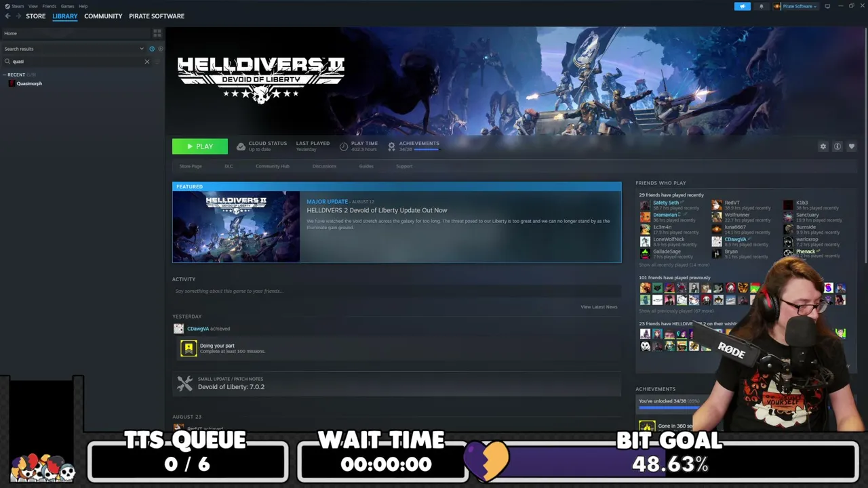This screenshot has height=488, width=868.
Task: Open Wolfrunner's friend avatar
Action: pos(717,217)
